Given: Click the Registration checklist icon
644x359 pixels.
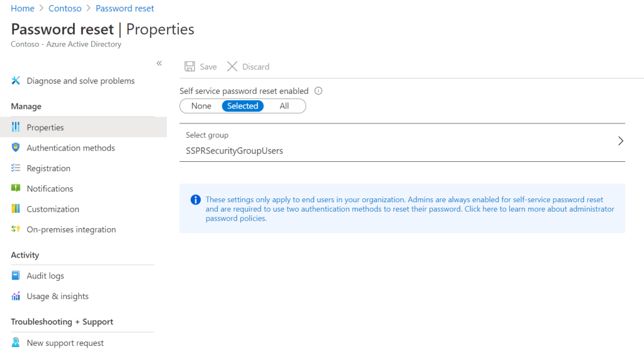Looking at the screenshot, I should [x=16, y=168].
